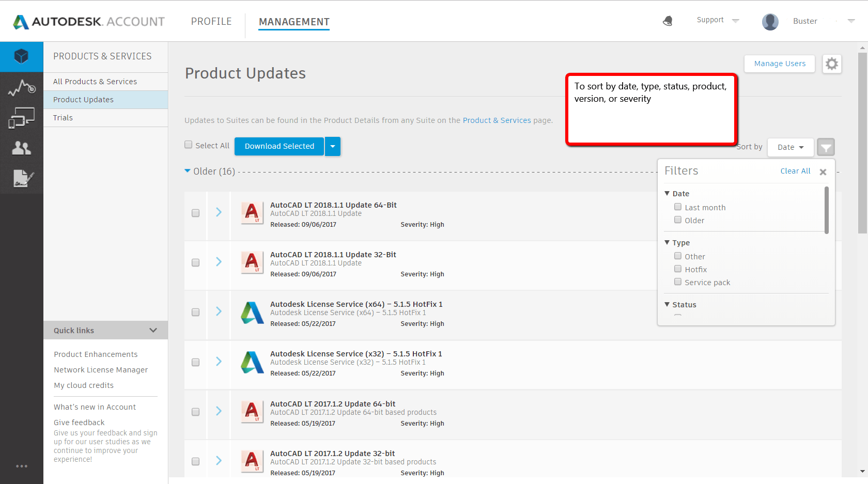Viewport: 868px width, 484px height.
Task: Open the contracts signature icon in sidebar
Action: [23, 178]
